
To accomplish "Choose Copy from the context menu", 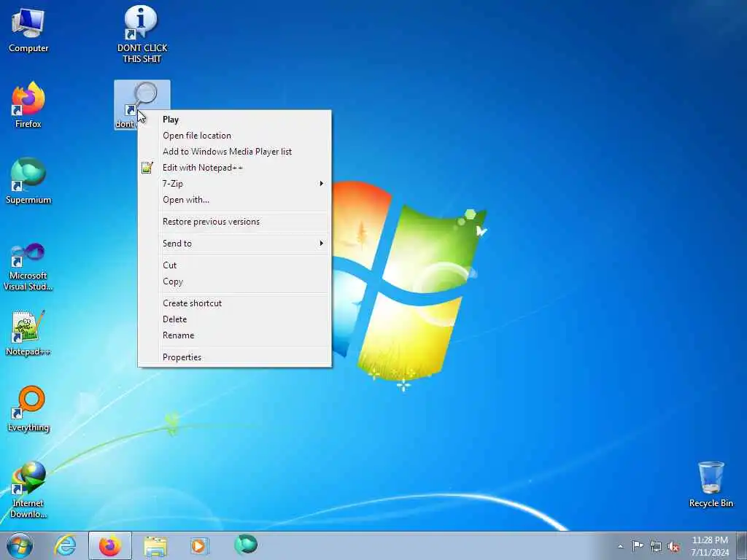I will 234,281.
